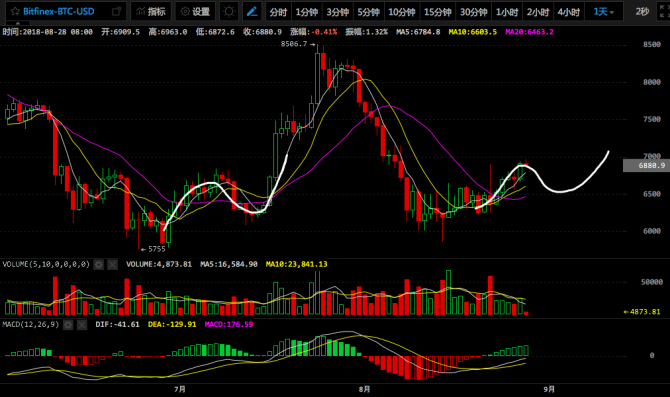
Task: Select the 1小时 timeframe
Action: click(x=507, y=12)
